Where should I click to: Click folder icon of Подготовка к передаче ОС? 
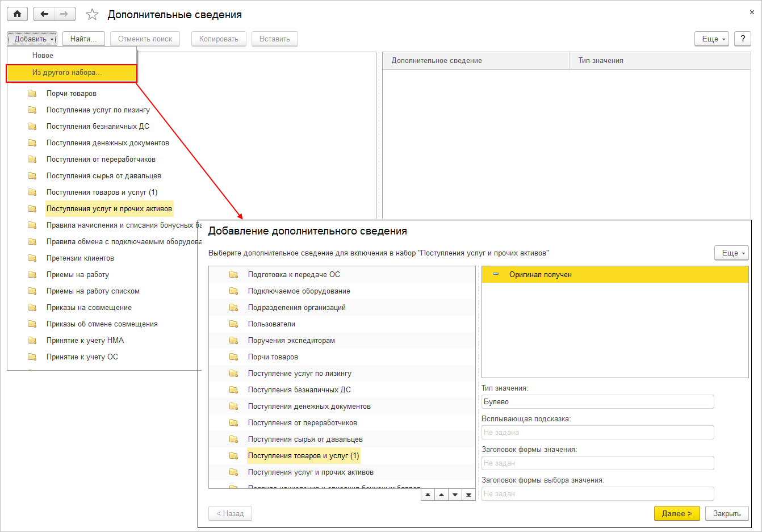coord(234,274)
